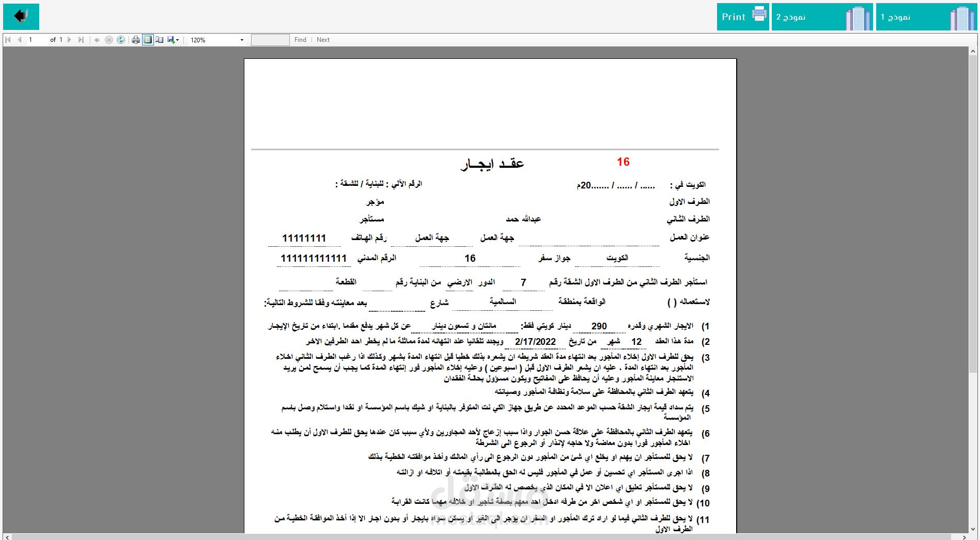
Task: Click the contract duration value 12
Action: (636, 342)
